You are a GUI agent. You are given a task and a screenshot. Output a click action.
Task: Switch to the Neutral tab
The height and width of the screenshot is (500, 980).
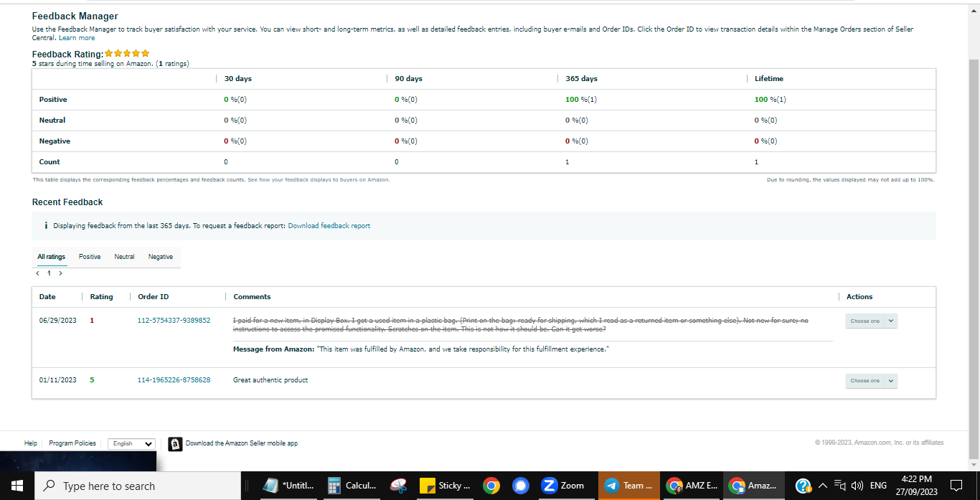(124, 257)
